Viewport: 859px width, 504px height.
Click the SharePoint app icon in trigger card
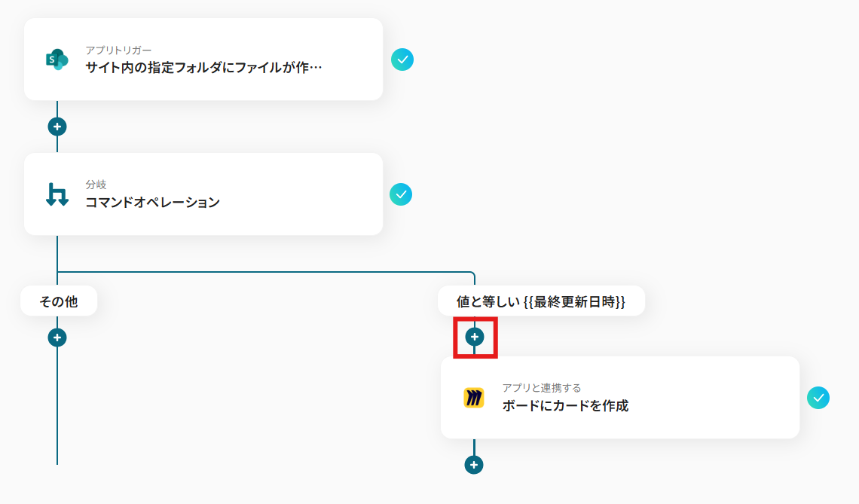point(57,60)
